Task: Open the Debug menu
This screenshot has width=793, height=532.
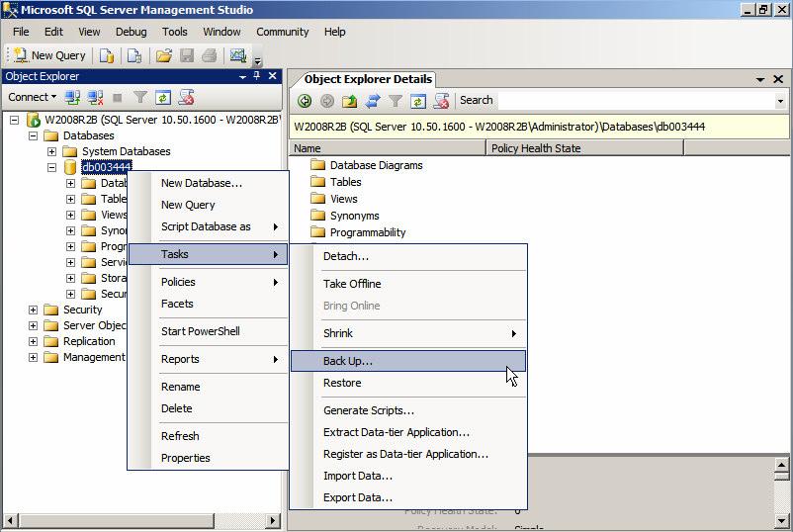Action: tap(131, 32)
